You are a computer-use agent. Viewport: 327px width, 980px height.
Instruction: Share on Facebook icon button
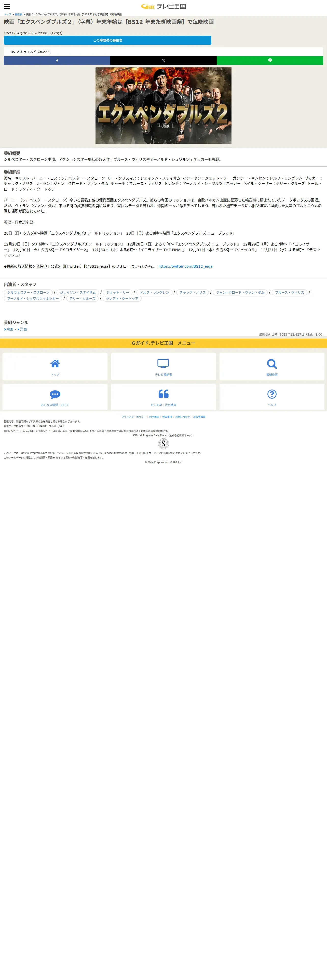[57, 61]
